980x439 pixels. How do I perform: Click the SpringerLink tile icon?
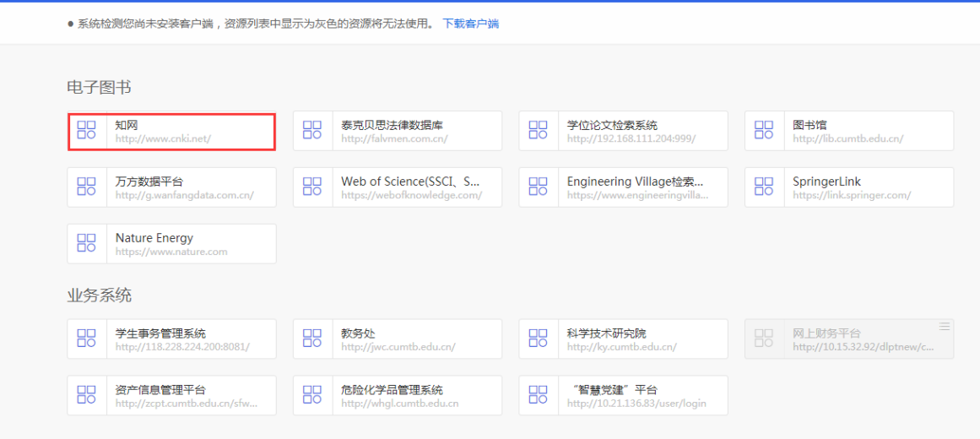(x=764, y=187)
